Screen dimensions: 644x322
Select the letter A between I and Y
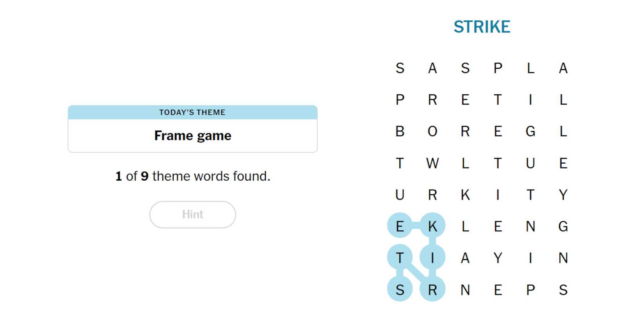click(x=465, y=258)
